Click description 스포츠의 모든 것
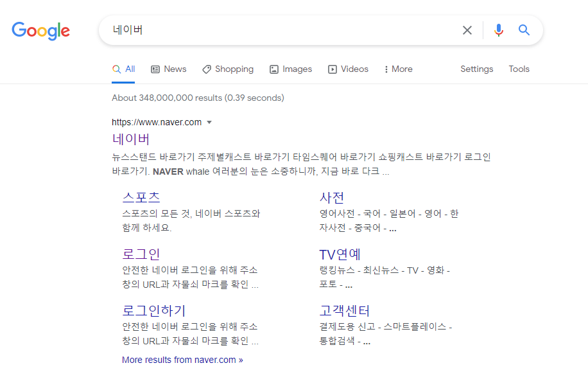The width and height of the screenshot is (588, 370). coord(191,220)
